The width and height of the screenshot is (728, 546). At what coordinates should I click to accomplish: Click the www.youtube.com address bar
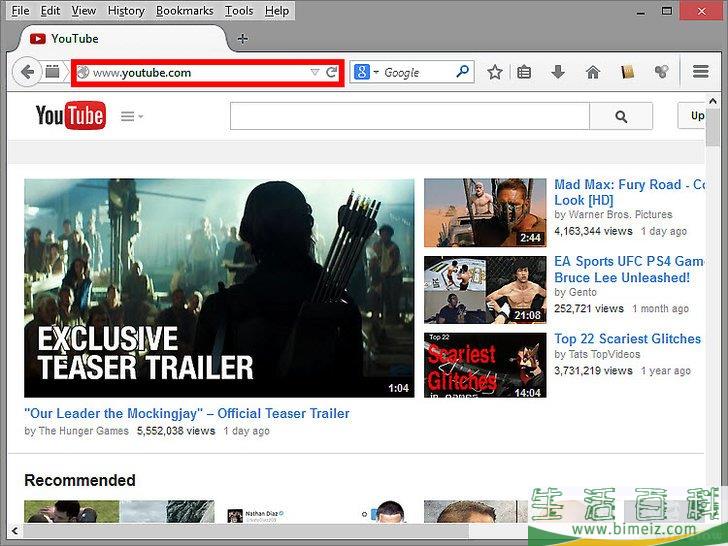(207, 72)
